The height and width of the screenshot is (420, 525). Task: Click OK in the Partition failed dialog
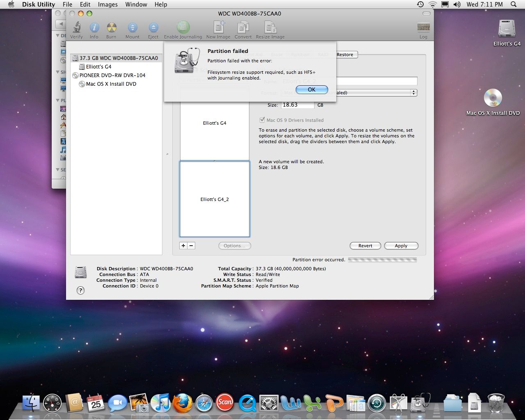[312, 89]
